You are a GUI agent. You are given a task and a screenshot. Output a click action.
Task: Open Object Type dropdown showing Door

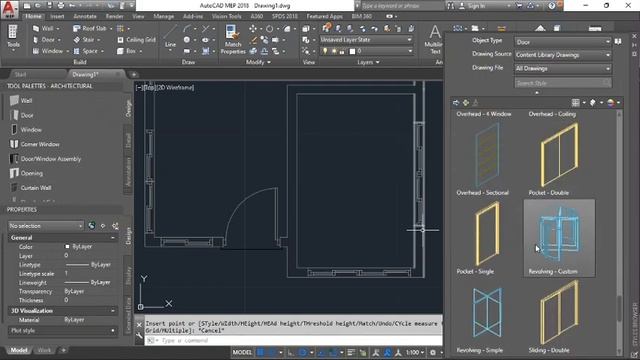pos(562,42)
